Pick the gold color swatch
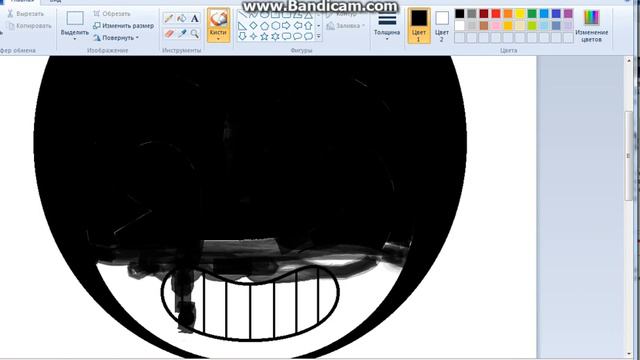640x360 pixels. coord(508,26)
